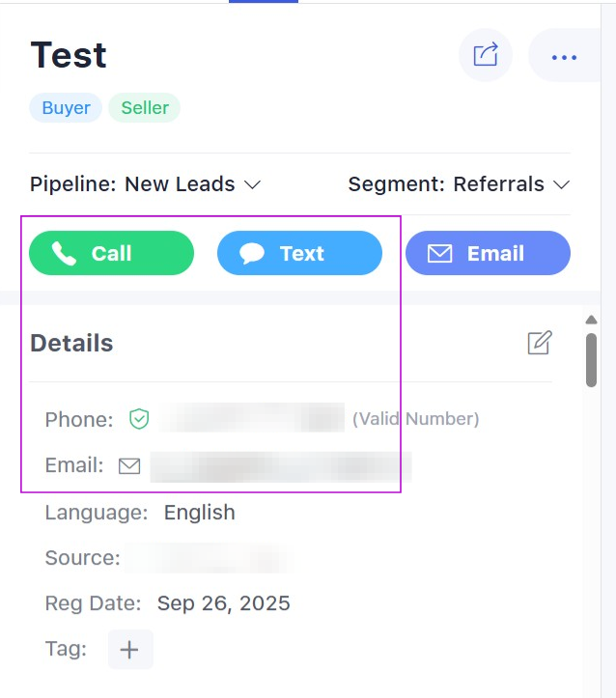Click the share/export icon beside Test
The height and width of the screenshot is (698, 616).
point(486,55)
